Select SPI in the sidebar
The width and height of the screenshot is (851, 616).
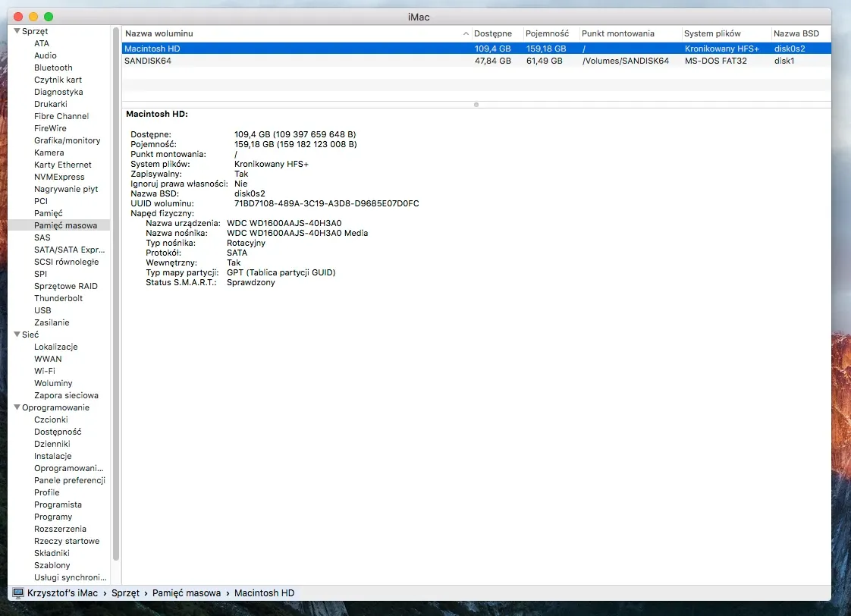[41, 274]
